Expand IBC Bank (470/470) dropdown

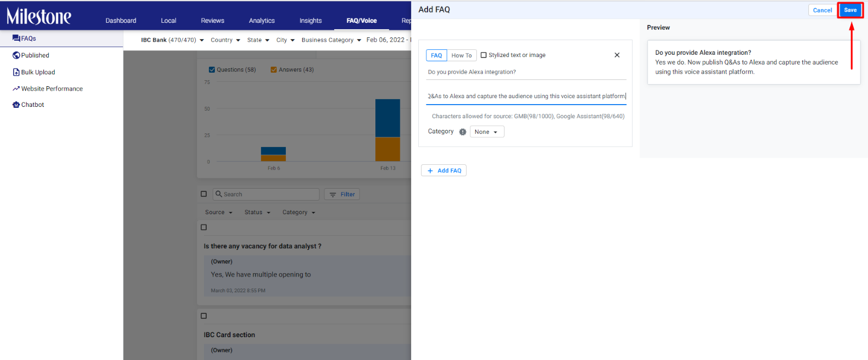pos(173,40)
